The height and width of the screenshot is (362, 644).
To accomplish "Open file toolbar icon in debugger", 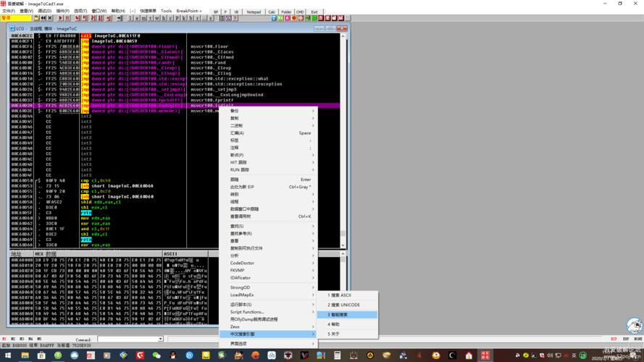I will coord(36,18).
